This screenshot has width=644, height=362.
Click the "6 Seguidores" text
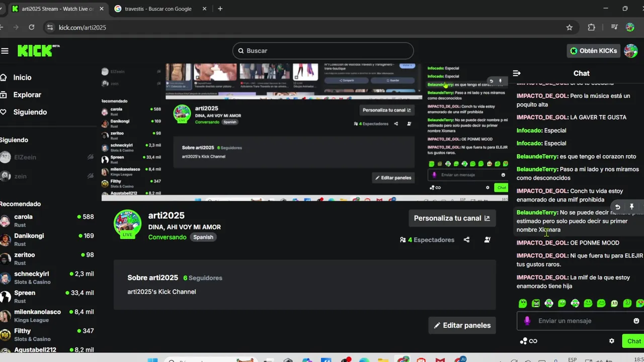pos(203,278)
